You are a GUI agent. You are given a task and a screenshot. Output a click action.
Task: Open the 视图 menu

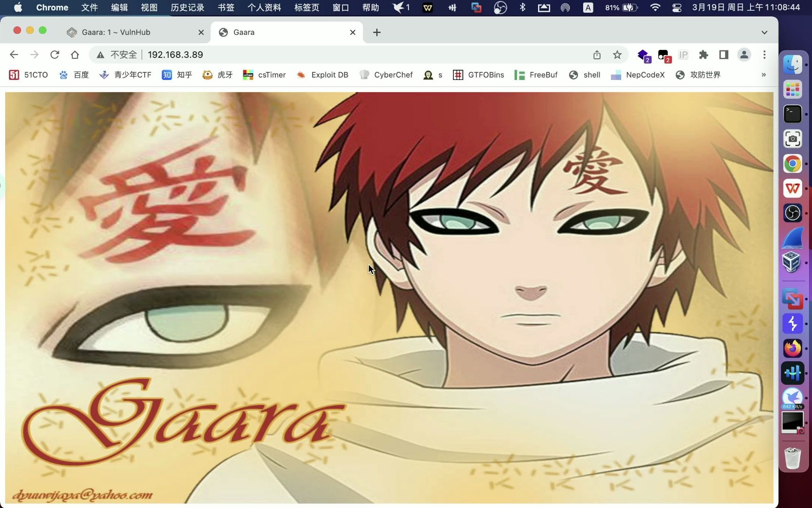click(x=149, y=8)
